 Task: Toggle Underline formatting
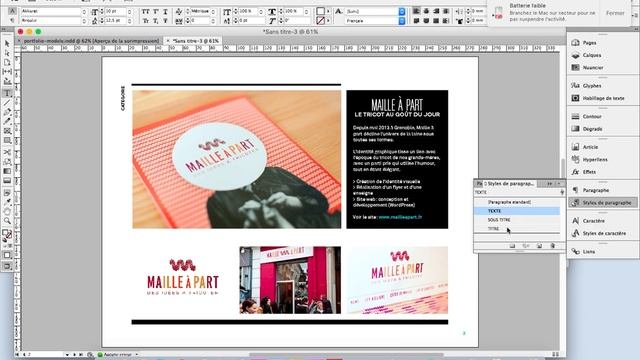[x=165, y=11]
